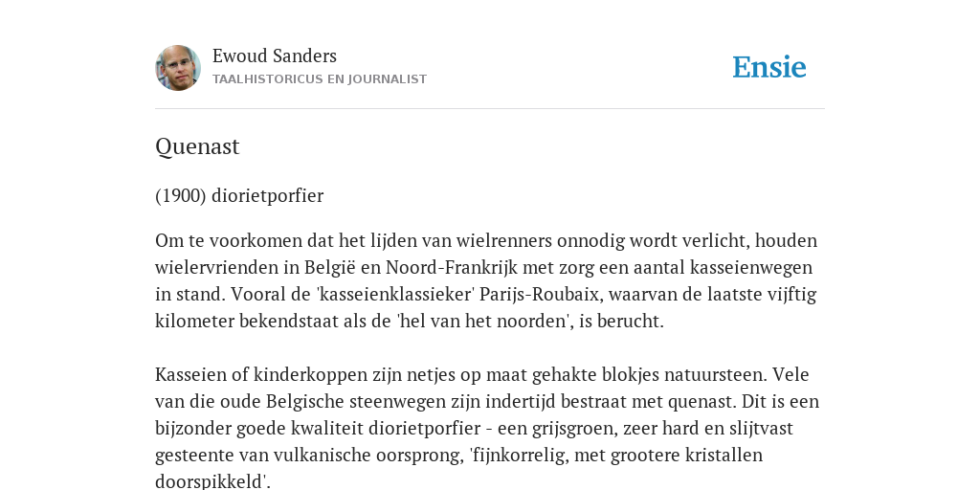Viewport: 980px width, 490px height.
Task: Click the word doorspikkeld at the paragraph end
Action: 212,482
